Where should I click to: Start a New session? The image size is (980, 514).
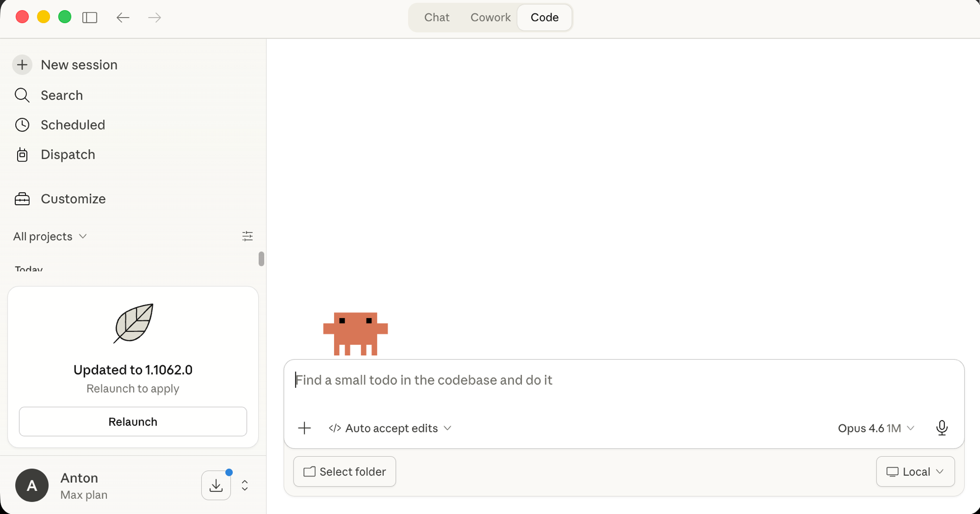click(x=79, y=65)
